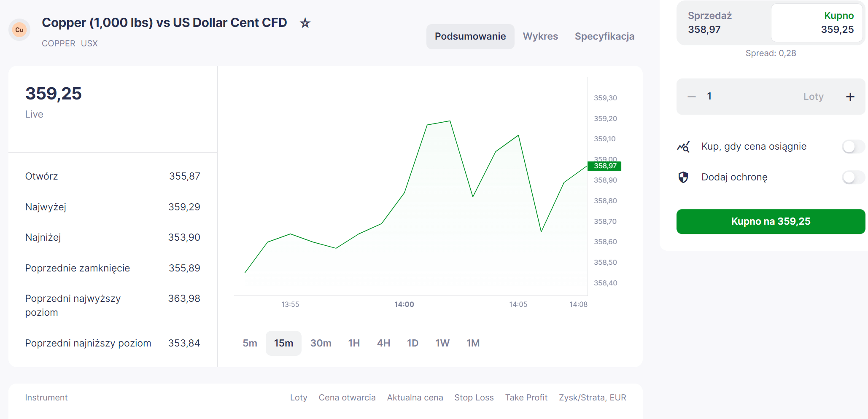Select the Sprzedaż 358,97 option
The width and height of the screenshot is (868, 419).
[724, 23]
